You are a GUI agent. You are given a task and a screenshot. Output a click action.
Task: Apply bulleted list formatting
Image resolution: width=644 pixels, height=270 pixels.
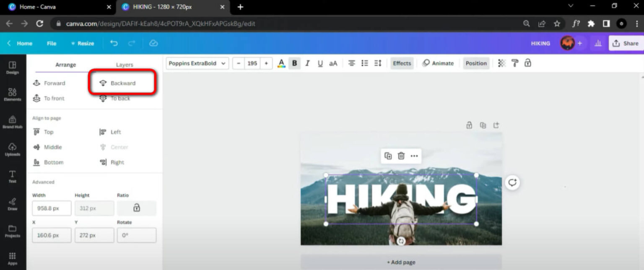coord(365,63)
